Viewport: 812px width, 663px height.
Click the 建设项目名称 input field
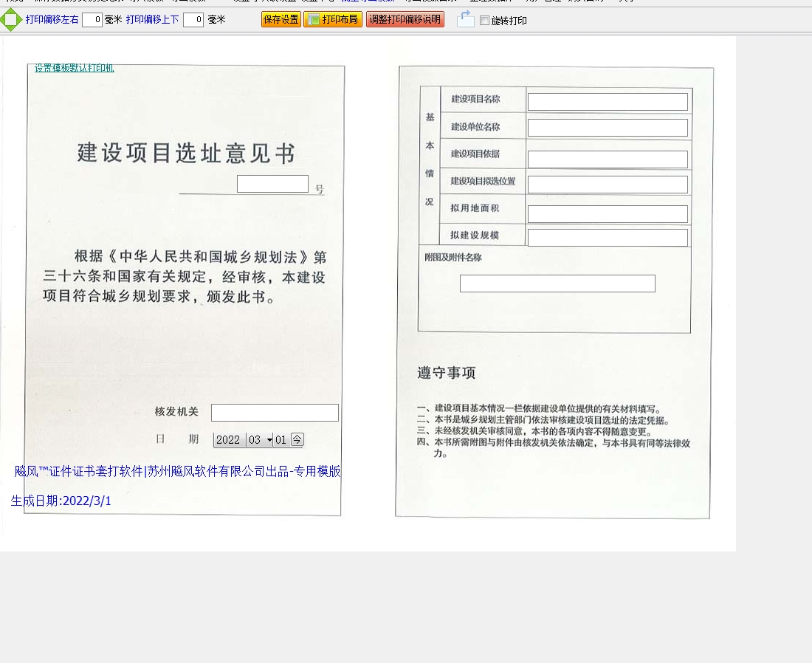click(x=608, y=102)
